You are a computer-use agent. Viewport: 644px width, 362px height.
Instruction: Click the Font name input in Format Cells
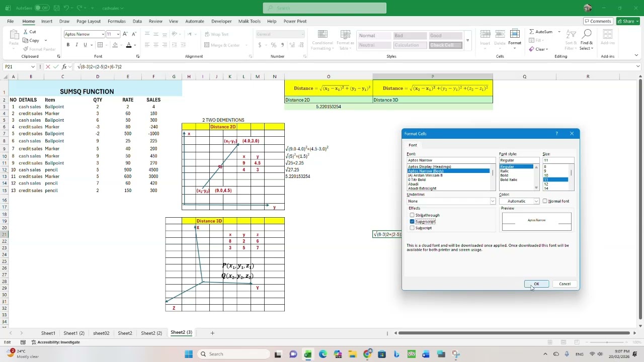[x=451, y=160]
